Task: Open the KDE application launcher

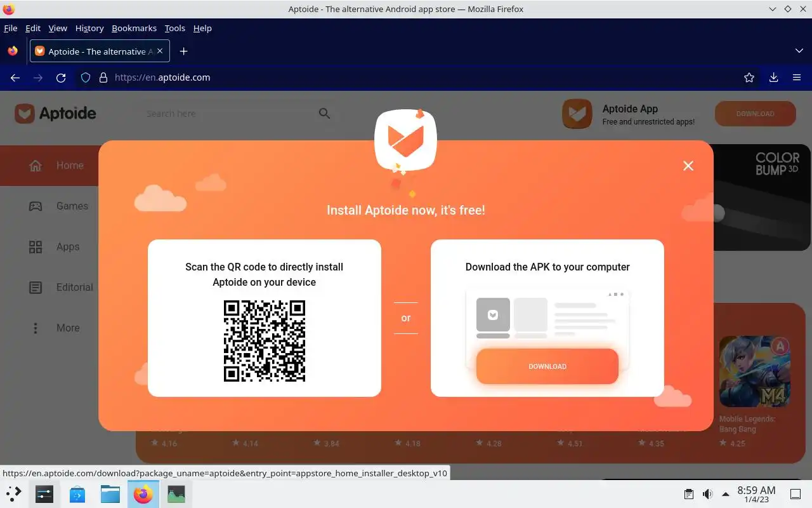Action: [14, 493]
